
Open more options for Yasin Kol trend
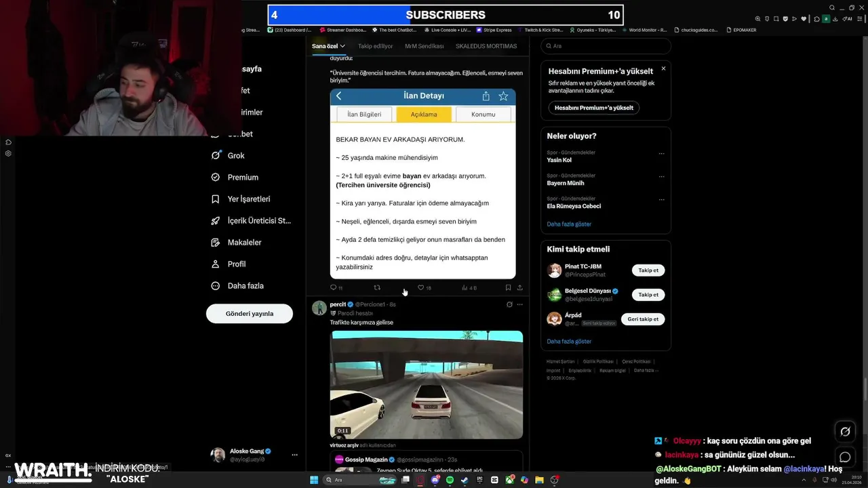[661, 154]
